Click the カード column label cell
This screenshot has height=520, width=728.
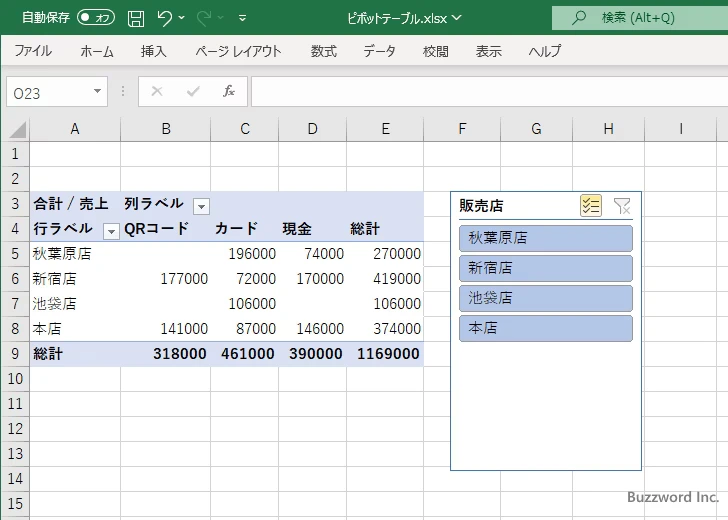pyautogui.click(x=245, y=229)
